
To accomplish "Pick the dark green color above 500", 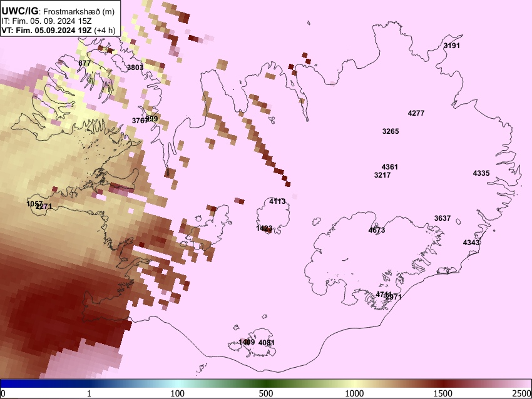I will pos(266,383).
